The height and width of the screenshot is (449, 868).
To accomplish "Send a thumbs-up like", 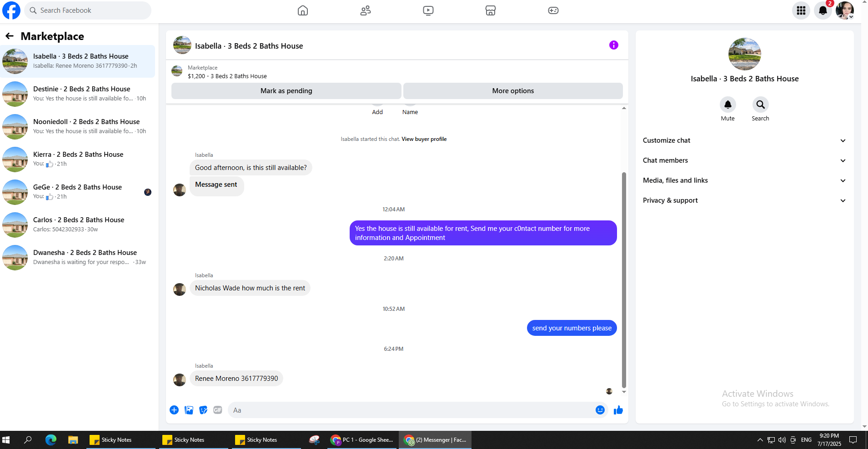I will click(x=618, y=410).
